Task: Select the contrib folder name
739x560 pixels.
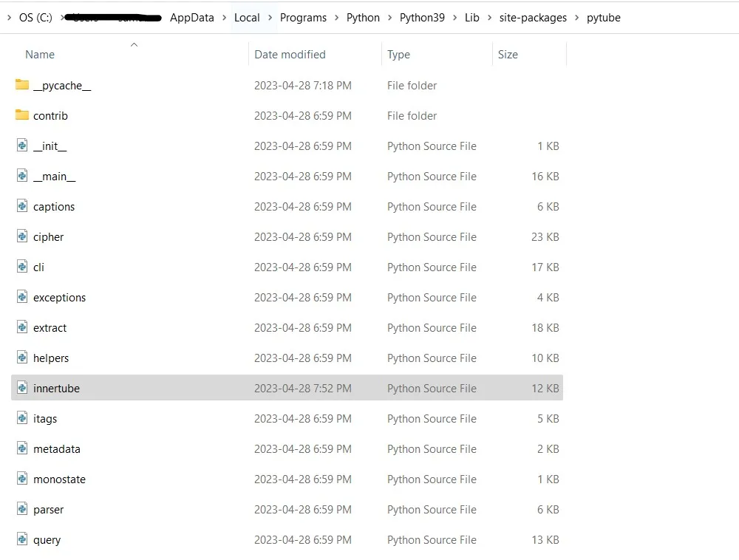Action: [50, 115]
